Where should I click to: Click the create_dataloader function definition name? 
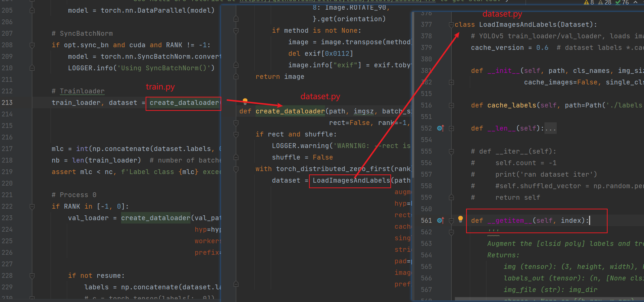(290, 111)
